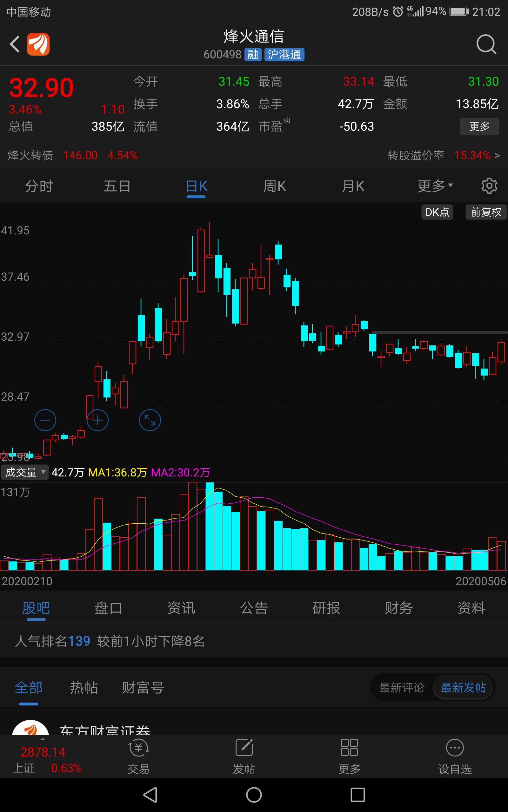Select the 周K chart tab

pyautogui.click(x=275, y=186)
